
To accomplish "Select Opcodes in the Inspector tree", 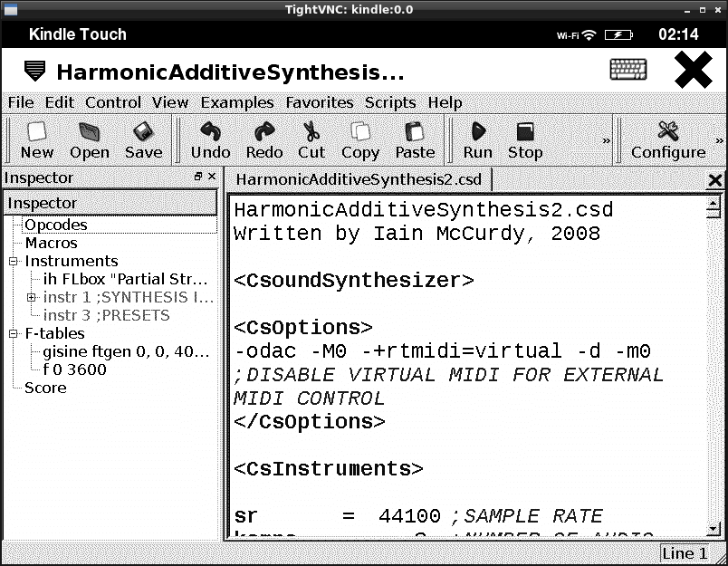I will click(56, 225).
